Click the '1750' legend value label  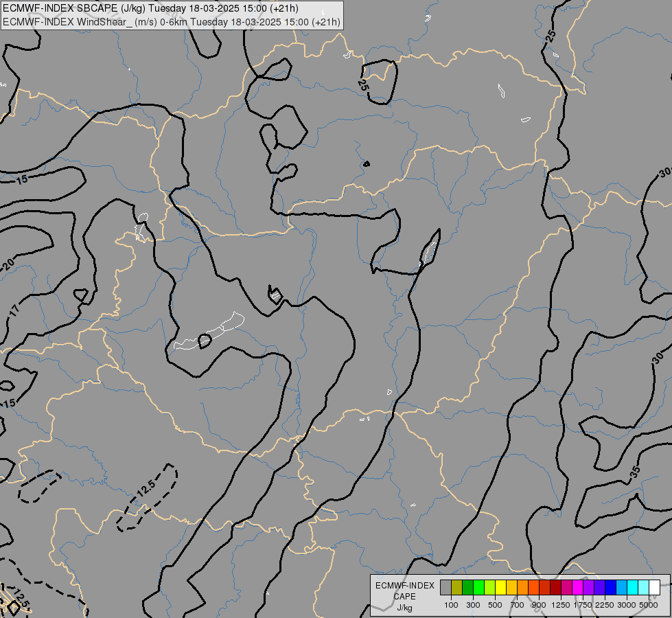coord(583,605)
